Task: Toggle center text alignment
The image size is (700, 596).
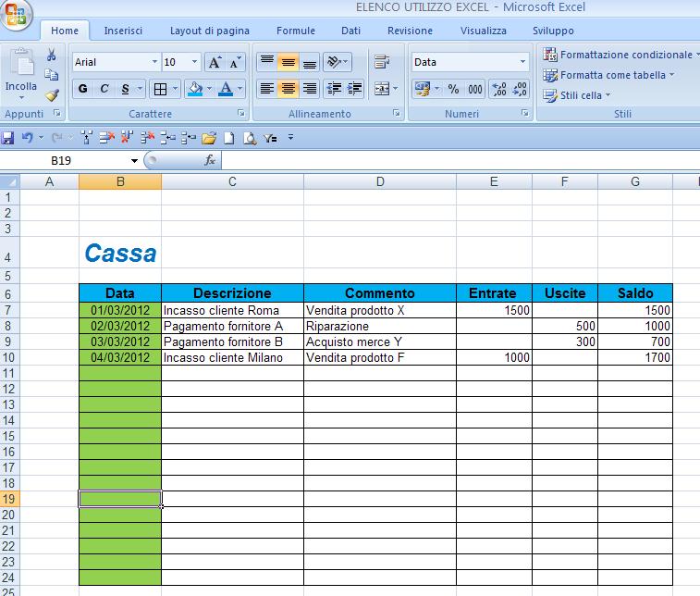Action: point(289,89)
